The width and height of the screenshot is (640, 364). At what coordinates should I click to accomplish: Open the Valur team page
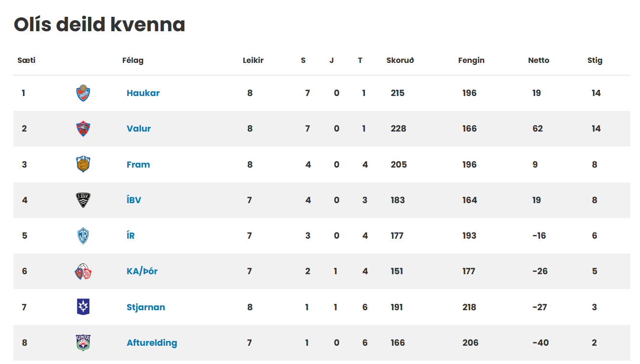(139, 129)
